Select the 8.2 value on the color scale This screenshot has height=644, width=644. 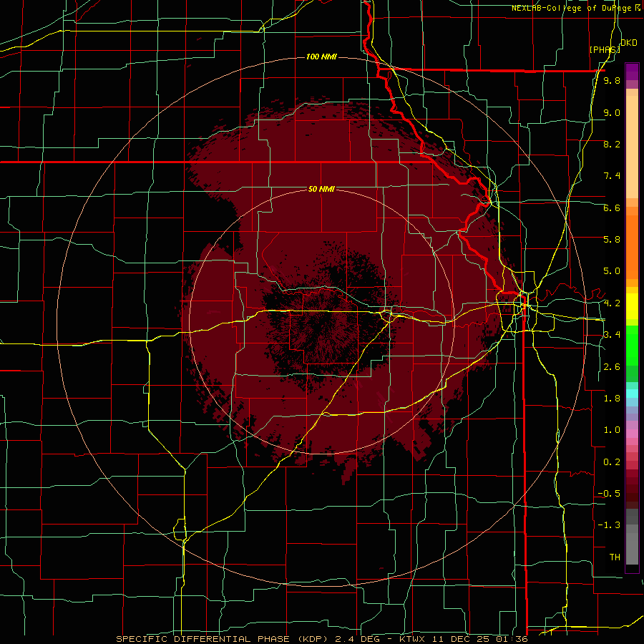(612, 144)
